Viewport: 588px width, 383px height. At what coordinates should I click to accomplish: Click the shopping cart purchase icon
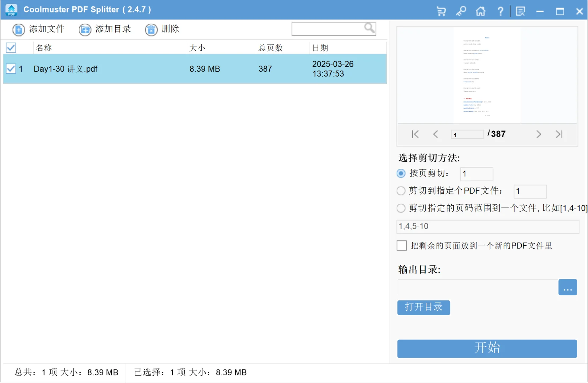coord(441,11)
